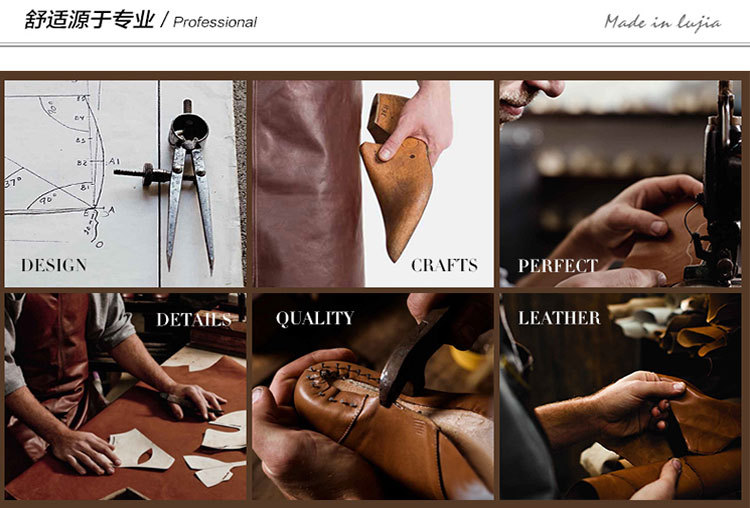Click the hands holding tan leather
The height and width of the screenshot is (508, 750).
pos(636,431)
